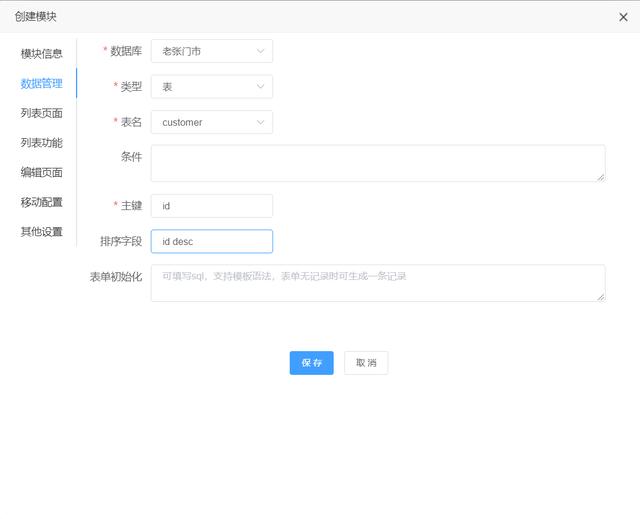Viewport: 640px width, 519px height.
Task: Click the resize handle of 表单初始化 textarea
Action: [601, 297]
